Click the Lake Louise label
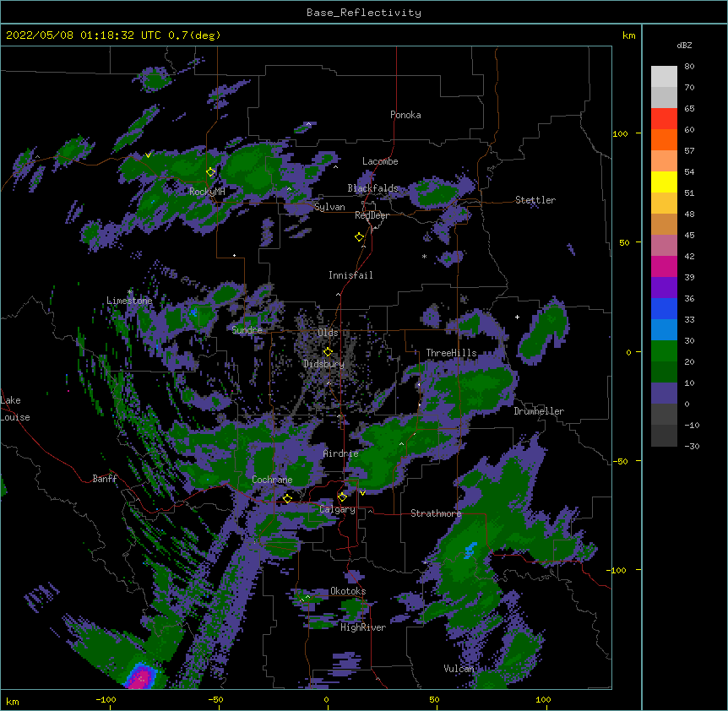Viewport: 728px width, 711px height. [x=15, y=409]
